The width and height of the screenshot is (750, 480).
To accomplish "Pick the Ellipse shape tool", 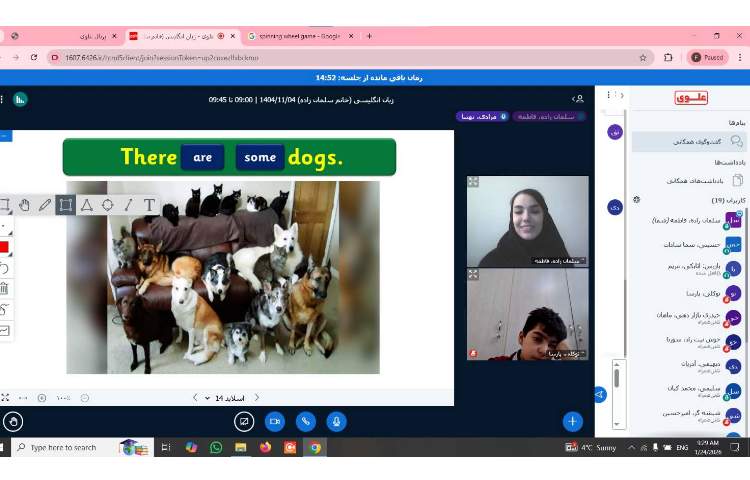I will click(108, 205).
